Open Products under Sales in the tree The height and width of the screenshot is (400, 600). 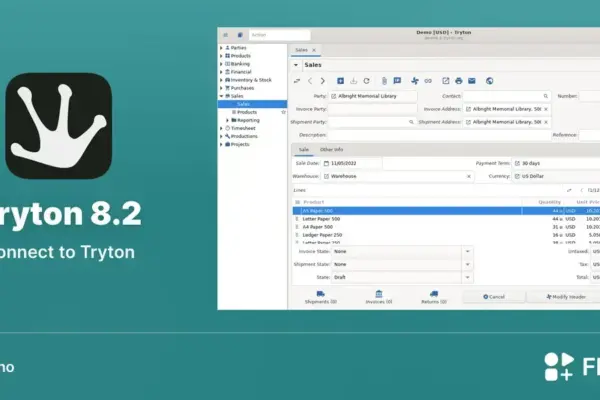tap(247, 112)
